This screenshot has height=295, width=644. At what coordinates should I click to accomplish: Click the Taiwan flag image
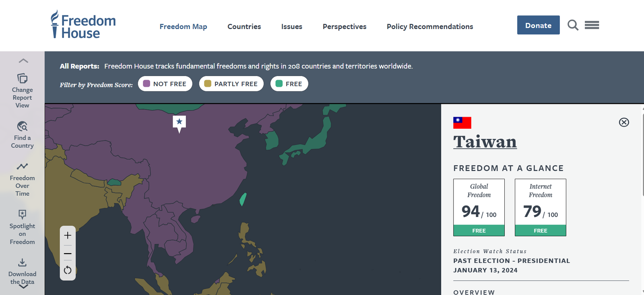click(x=462, y=123)
